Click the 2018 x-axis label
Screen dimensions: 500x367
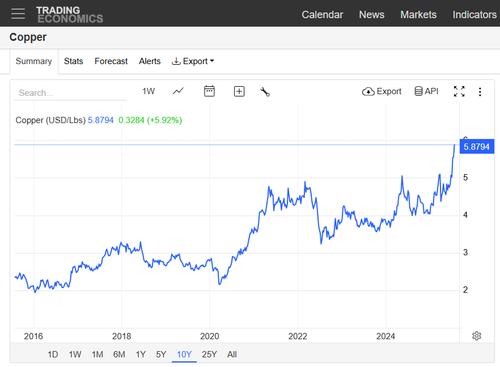tap(121, 336)
